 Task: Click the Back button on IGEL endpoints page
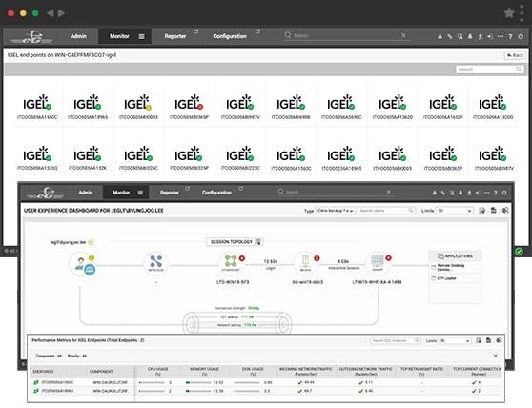click(515, 55)
